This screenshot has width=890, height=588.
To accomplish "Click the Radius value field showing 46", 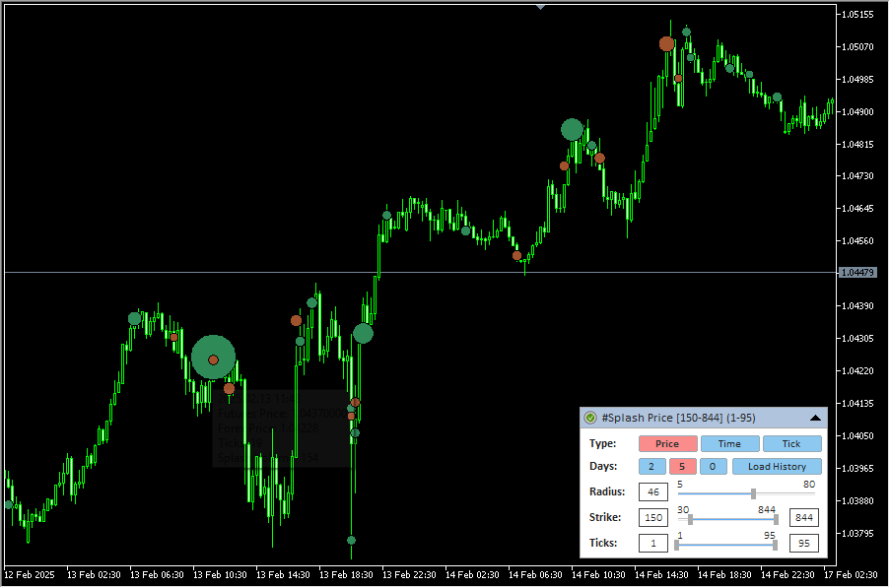I will point(652,492).
